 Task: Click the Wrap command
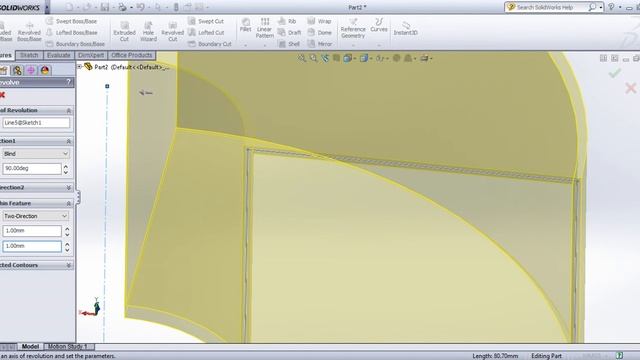[x=319, y=21]
